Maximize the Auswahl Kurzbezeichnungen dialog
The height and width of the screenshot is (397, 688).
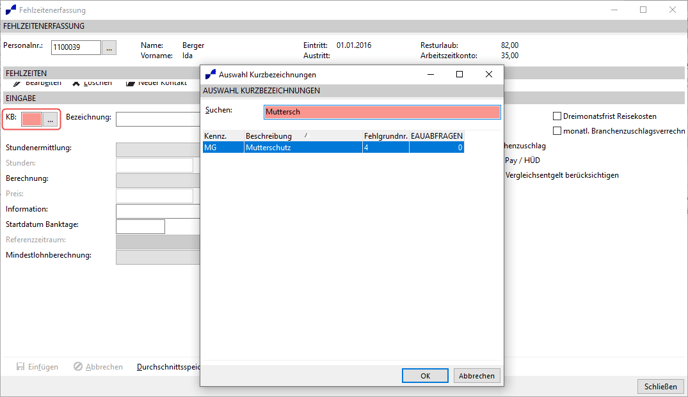tap(459, 75)
